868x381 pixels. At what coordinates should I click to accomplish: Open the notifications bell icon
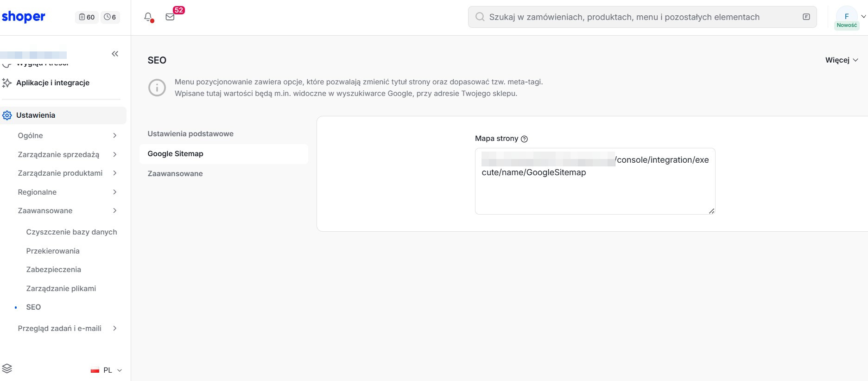pyautogui.click(x=148, y=17)
